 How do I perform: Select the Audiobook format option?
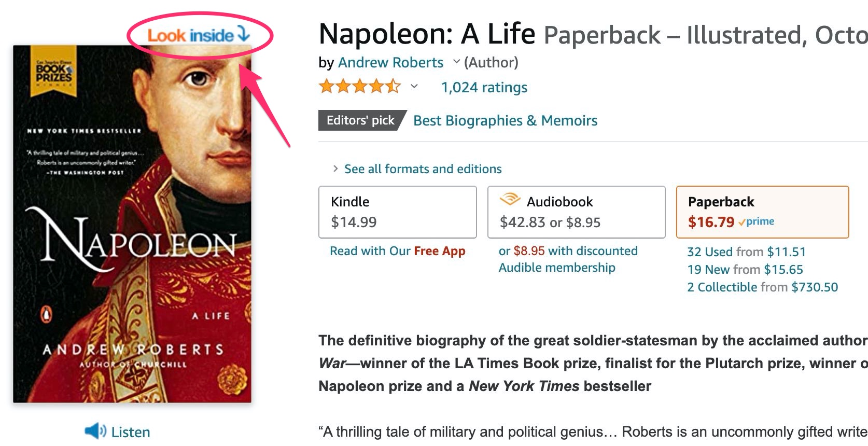576,212
